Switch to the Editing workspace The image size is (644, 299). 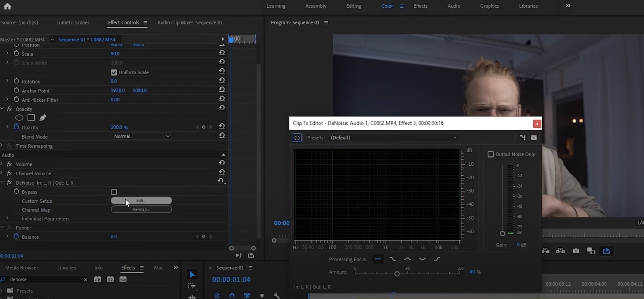click(x=354, y=6)
